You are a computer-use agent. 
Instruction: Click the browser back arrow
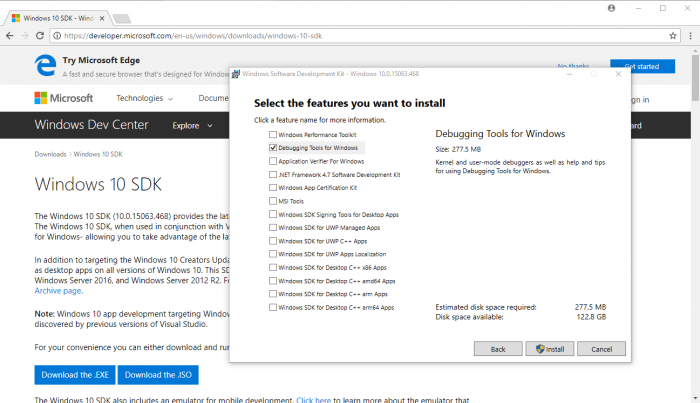(10, 36)
